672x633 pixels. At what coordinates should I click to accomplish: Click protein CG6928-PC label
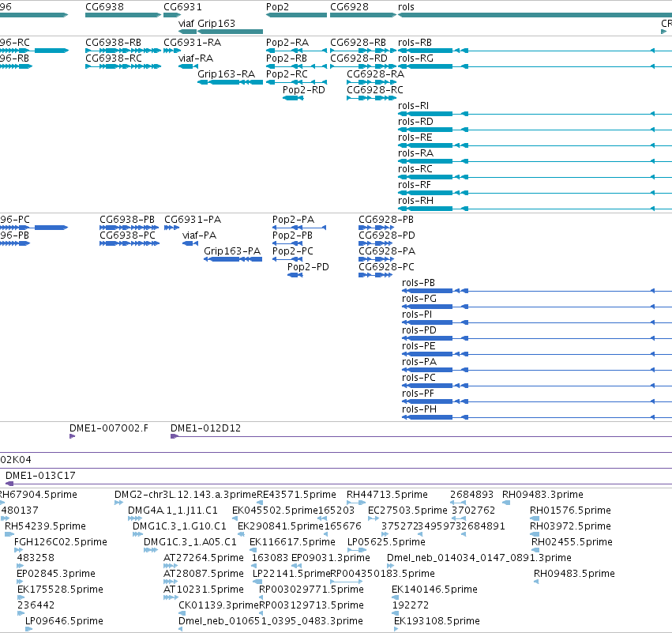386,267
